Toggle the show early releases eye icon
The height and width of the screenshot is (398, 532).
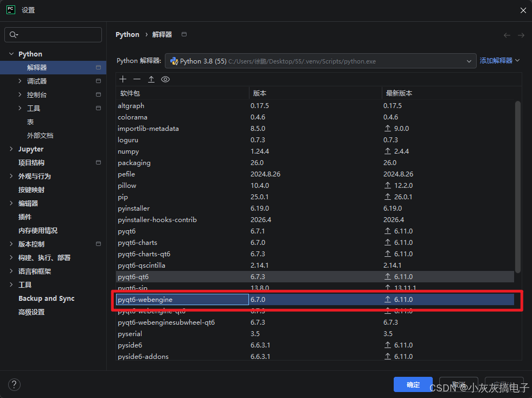click(165, 79)
